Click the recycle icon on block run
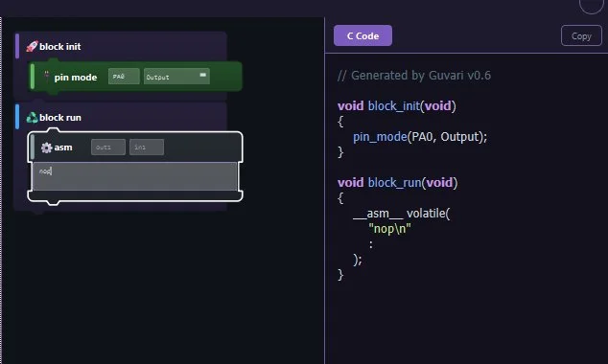 tap(32, 117)
